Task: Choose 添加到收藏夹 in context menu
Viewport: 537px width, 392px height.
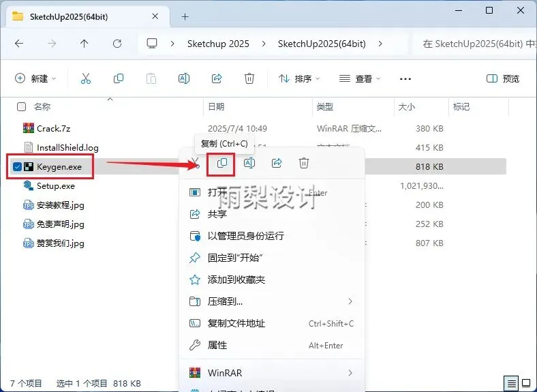Action: click(272, 280)
